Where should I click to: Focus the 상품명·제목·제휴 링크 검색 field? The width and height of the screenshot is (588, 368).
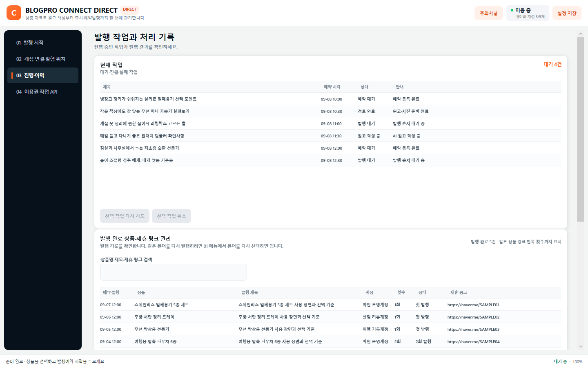pos(174,272)
